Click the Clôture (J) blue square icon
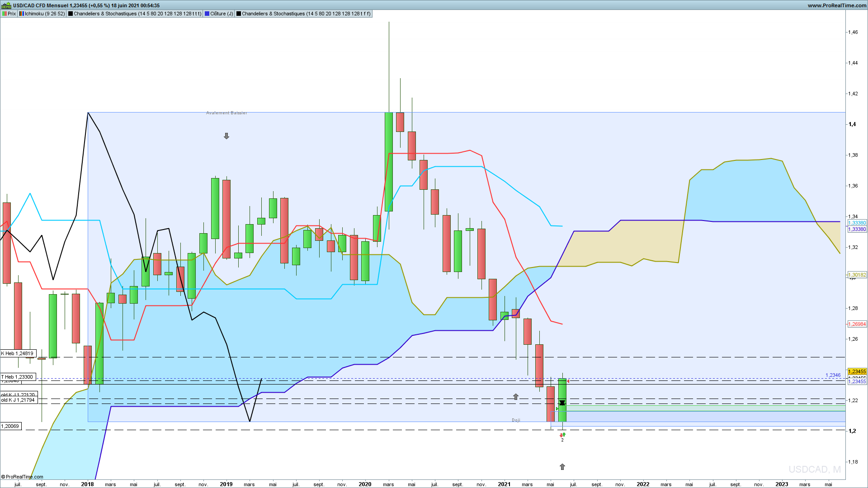 [207, 14]
